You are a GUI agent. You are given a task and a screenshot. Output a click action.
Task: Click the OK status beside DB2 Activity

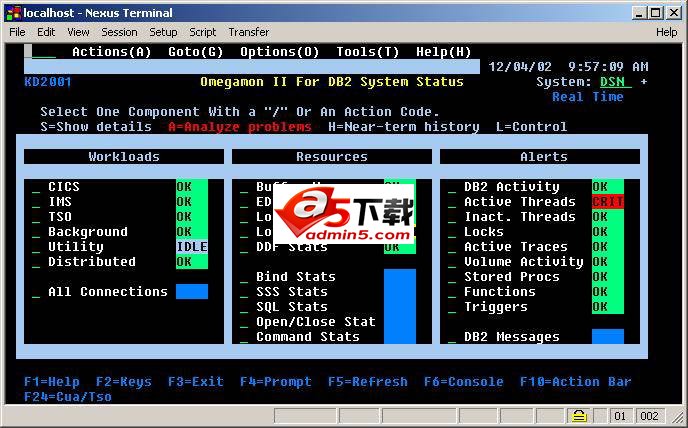(607, 187)
